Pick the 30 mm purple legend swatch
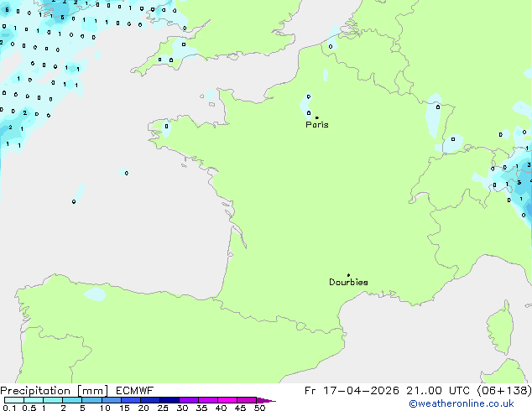Screen dimensions: 532x411 click(x=189, y=400)
